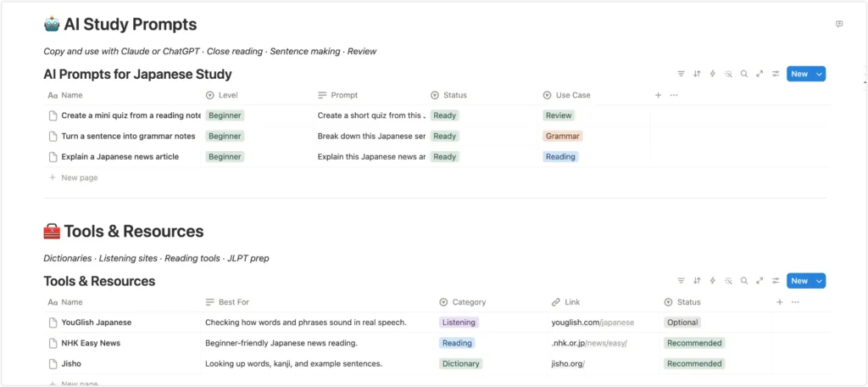Add New page row under AI Prompts table

point(74,178)
